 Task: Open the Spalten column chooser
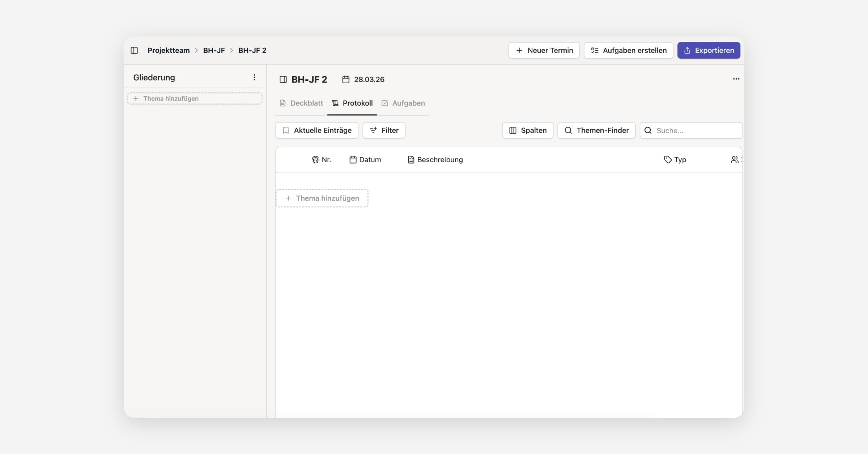pyautogui.click(x=528, y=130)
